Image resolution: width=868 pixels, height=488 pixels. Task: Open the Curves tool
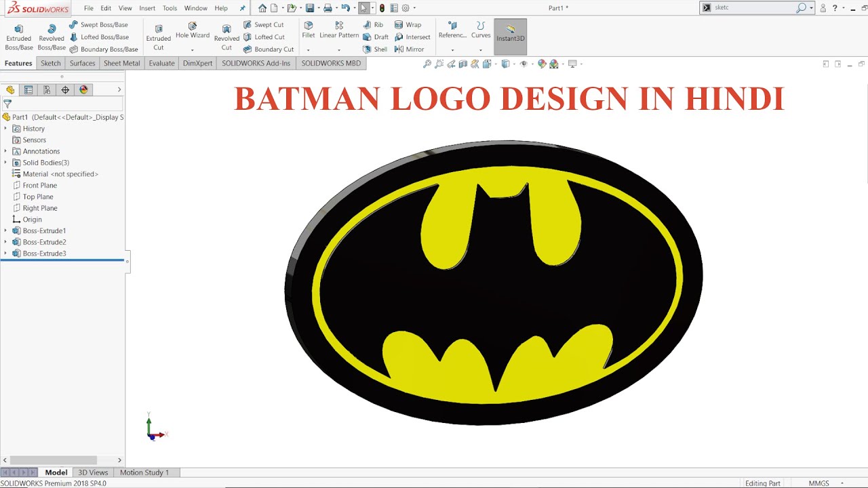[x=481, y=30]
